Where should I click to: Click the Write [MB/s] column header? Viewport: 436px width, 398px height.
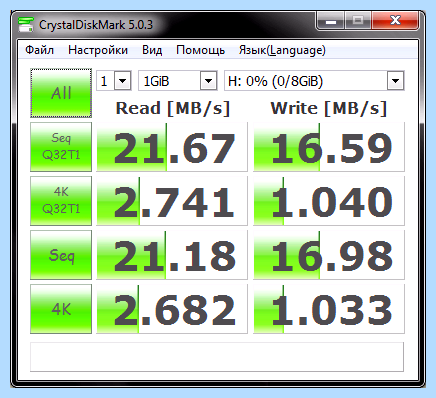coord(329,108)
